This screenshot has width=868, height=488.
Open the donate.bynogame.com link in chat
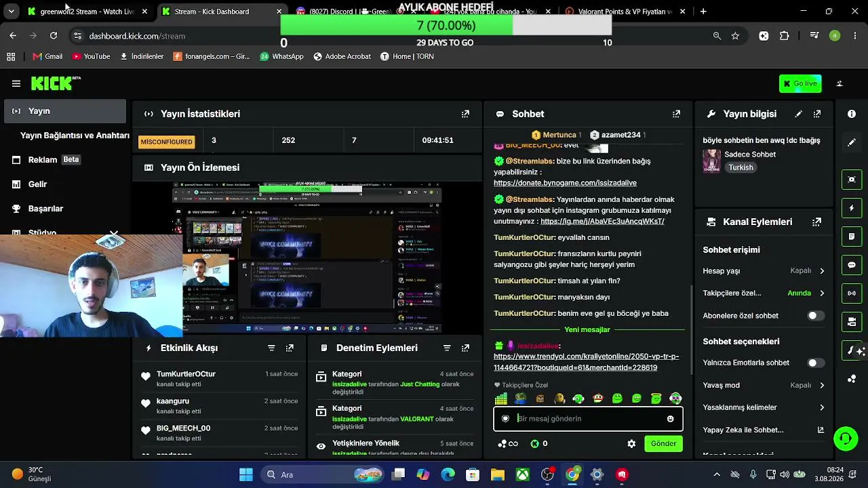click(x=565, y=183)
